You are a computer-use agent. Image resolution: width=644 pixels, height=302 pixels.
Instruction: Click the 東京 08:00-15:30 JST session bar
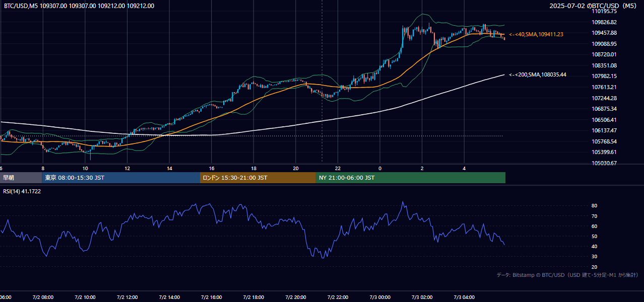coord(121,178)
